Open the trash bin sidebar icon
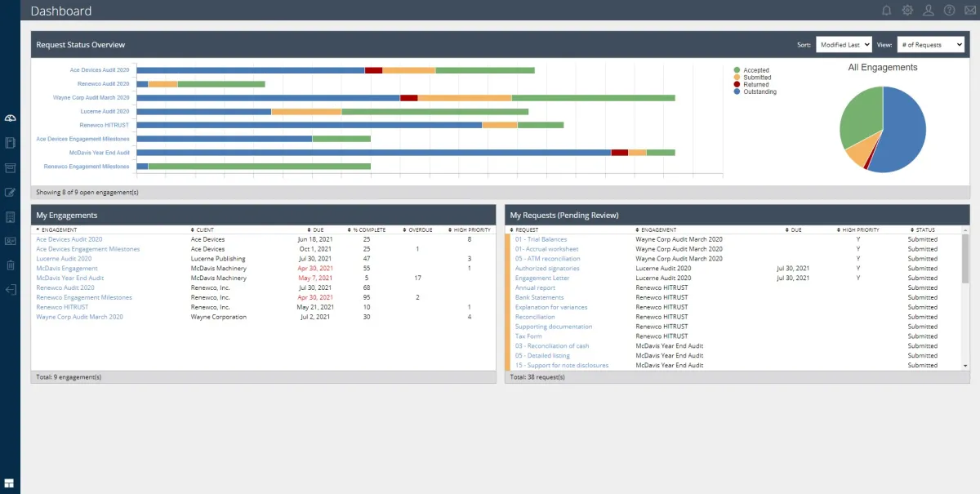Screen dimensions: 980x494 pyautogui.click(x=10, y=265)
